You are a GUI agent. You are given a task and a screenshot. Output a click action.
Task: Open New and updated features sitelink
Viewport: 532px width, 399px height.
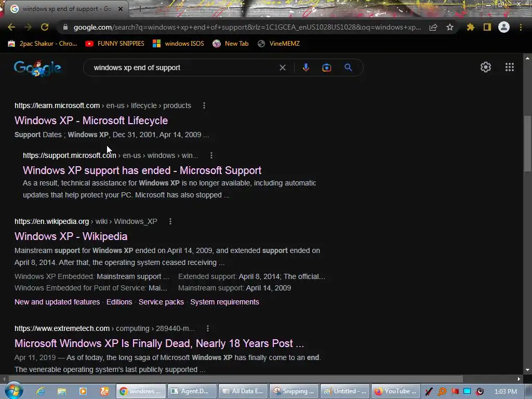coord(57,302)
